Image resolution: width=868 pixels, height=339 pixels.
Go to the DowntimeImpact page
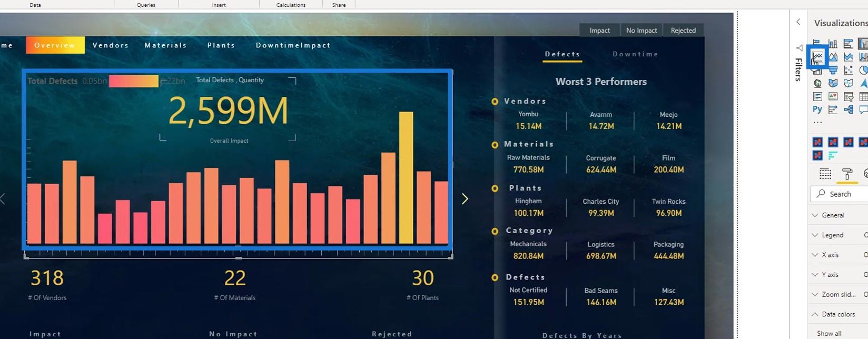click(293, 45)
